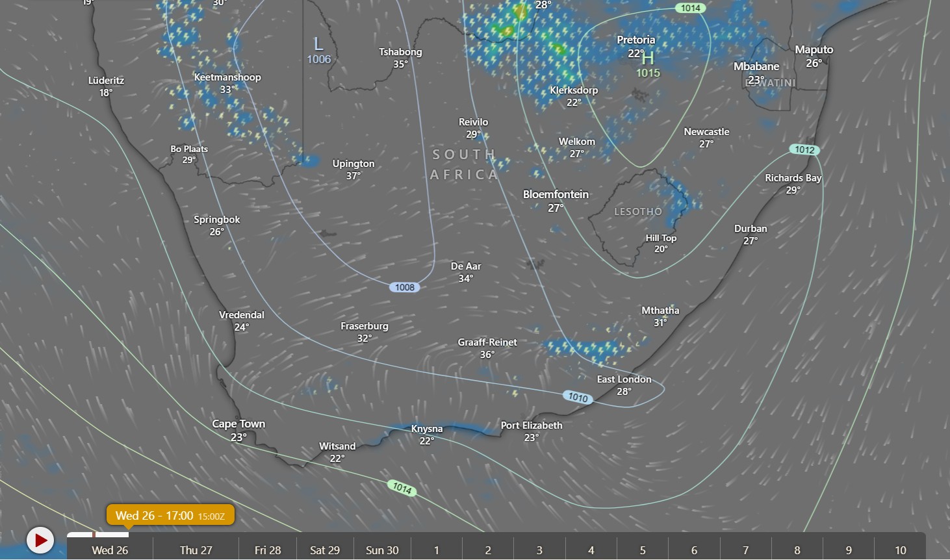Go to Sun 30 on the timeline
The height and width of the screenshot is (560, 950).
point(381,550)
